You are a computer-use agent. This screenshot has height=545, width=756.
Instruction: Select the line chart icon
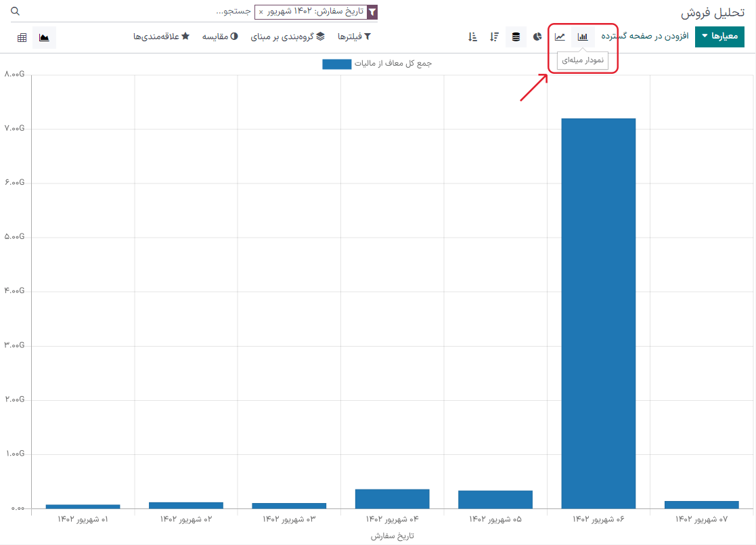pos(560,37)
